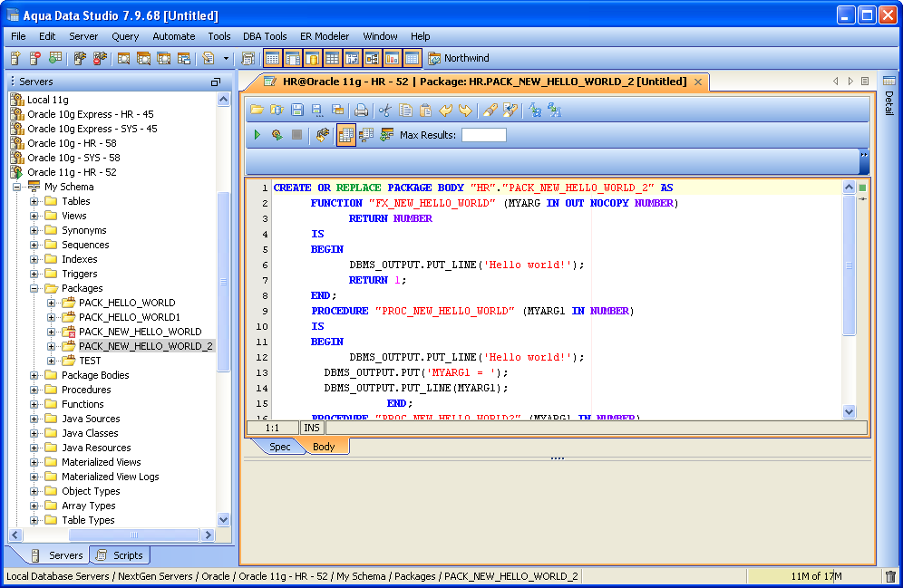Collapse the Packages folder in tree
The width and height of the screenshot is (903, 588).
coord(35,288)
